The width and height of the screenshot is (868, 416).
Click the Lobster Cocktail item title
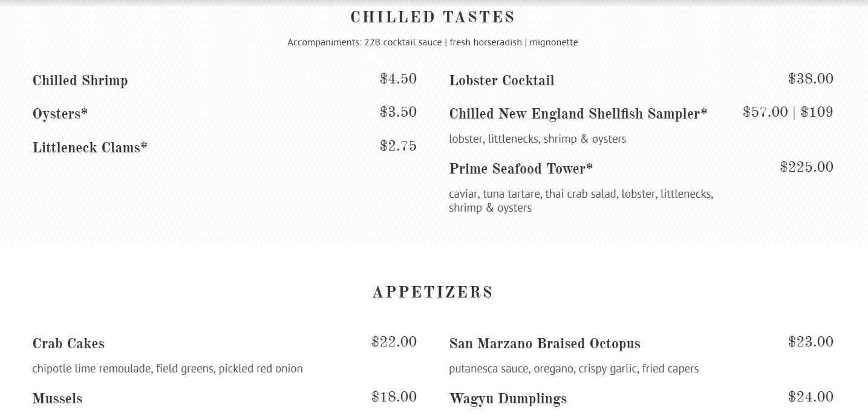pos(501,80)
